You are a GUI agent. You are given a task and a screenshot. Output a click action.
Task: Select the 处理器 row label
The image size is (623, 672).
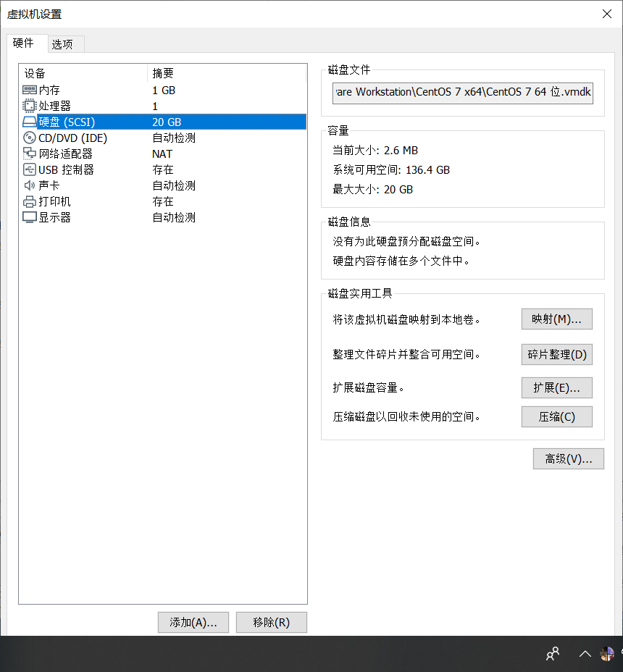(x=54, y=106)
